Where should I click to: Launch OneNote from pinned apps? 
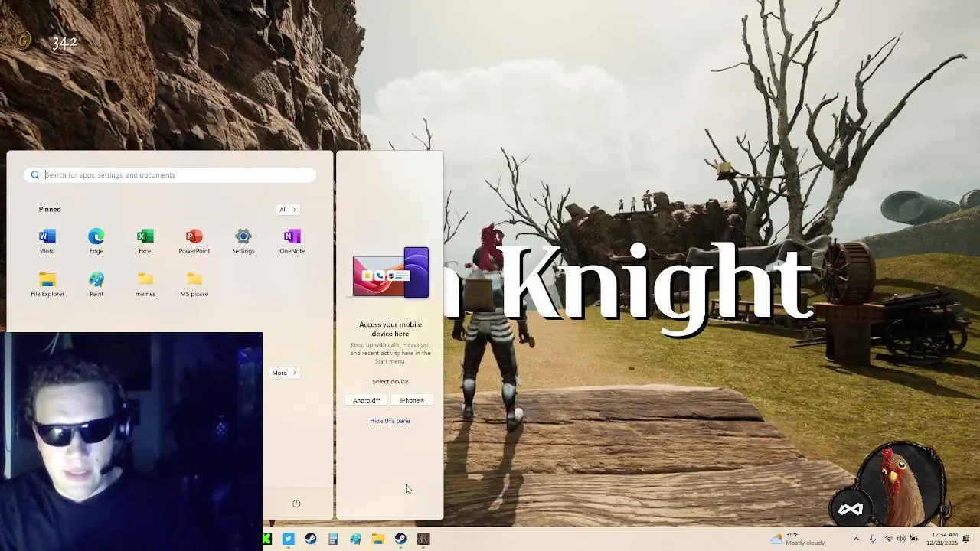(292, 240)
